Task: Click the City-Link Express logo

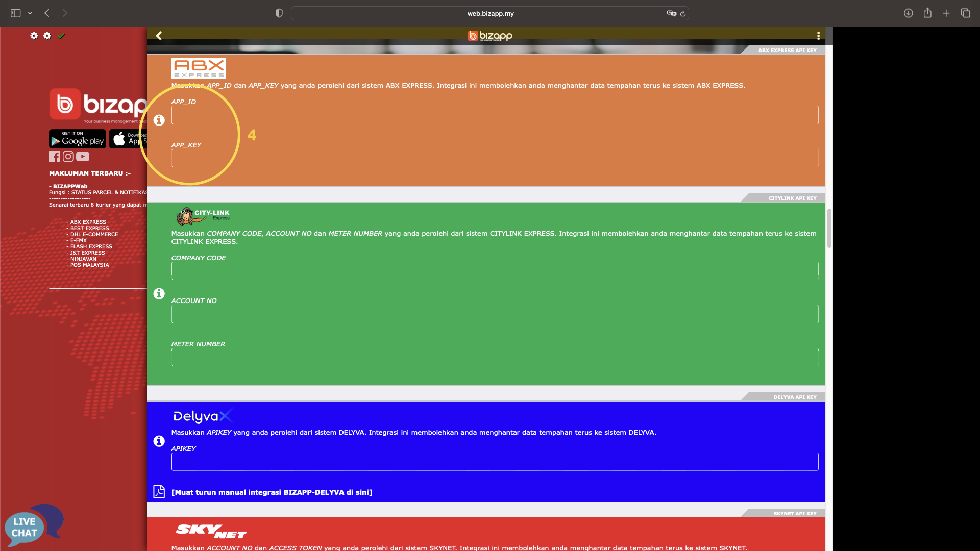Action: coord(203,216)
